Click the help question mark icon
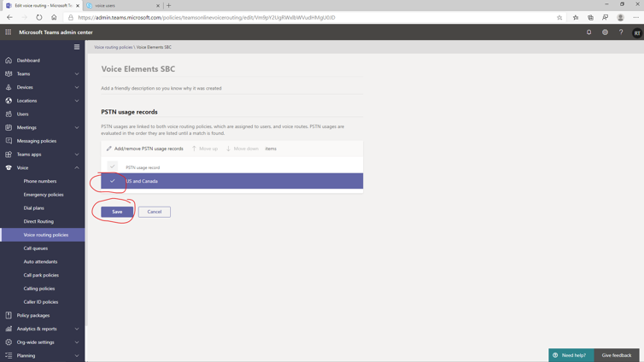The height and width of the screenshot is (362, 644). pyautogui.click(x=621, y=32)
